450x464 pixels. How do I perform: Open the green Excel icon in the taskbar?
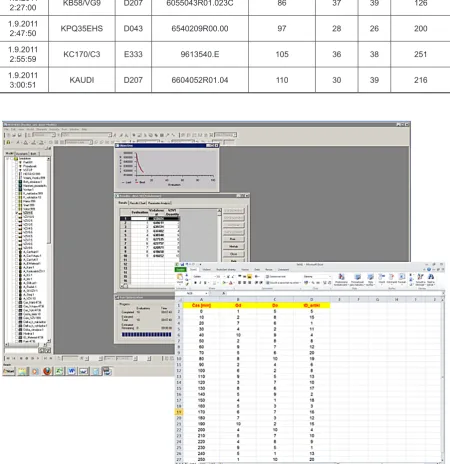59,371
